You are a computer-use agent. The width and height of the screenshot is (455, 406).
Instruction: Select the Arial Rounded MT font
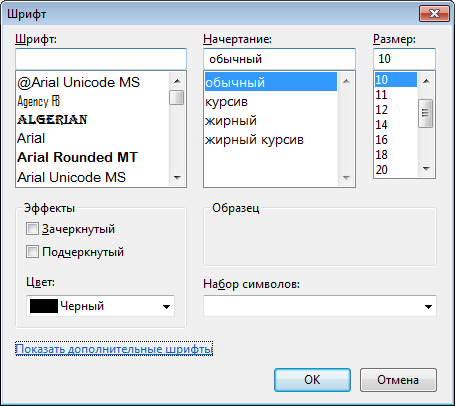coord(77,157)
